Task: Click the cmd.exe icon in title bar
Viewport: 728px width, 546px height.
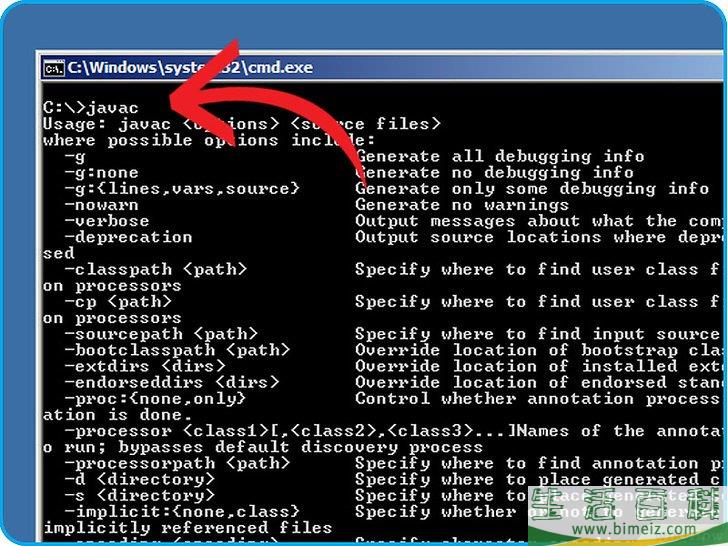Action: pyautogui.click(x=54, y=69)
